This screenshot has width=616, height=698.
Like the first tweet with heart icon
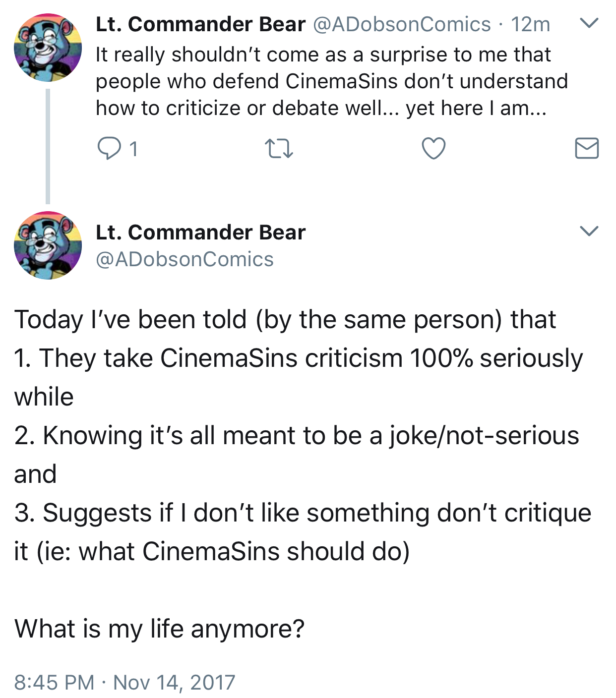tap(433, 149)
